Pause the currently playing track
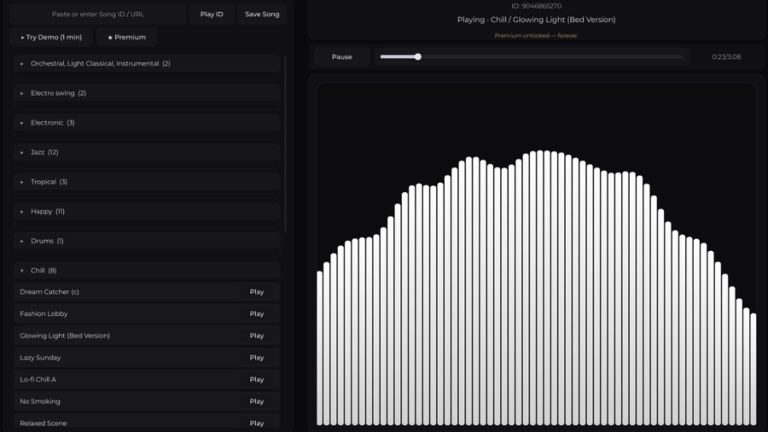The image size is (768, 432). pos(342,57)
